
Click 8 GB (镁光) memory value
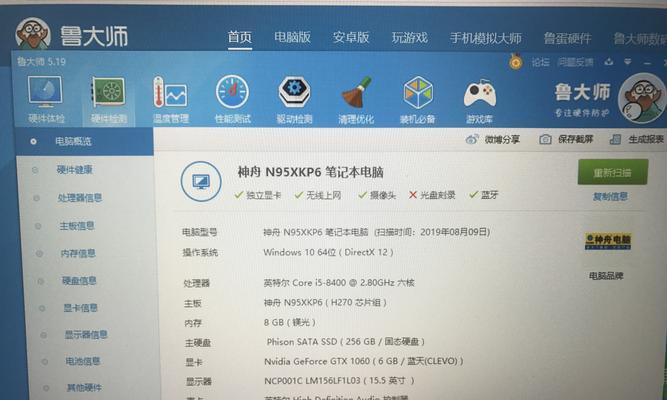tap(290, 322)
